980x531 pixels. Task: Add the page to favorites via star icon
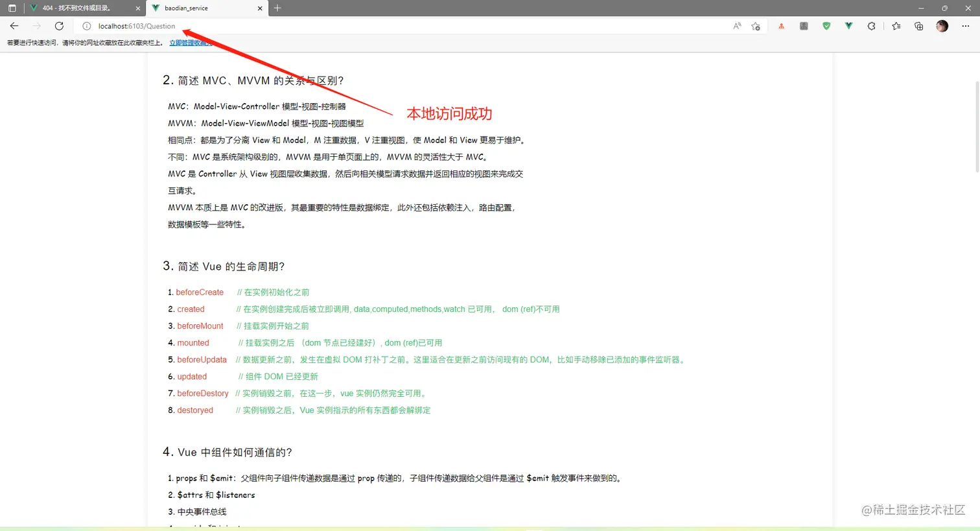[x=756, y=26]
